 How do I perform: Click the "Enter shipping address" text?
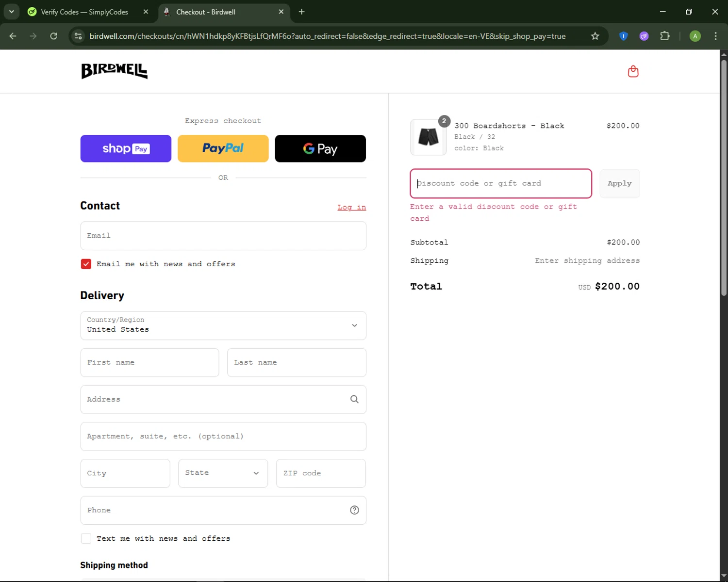pos(587,260)
